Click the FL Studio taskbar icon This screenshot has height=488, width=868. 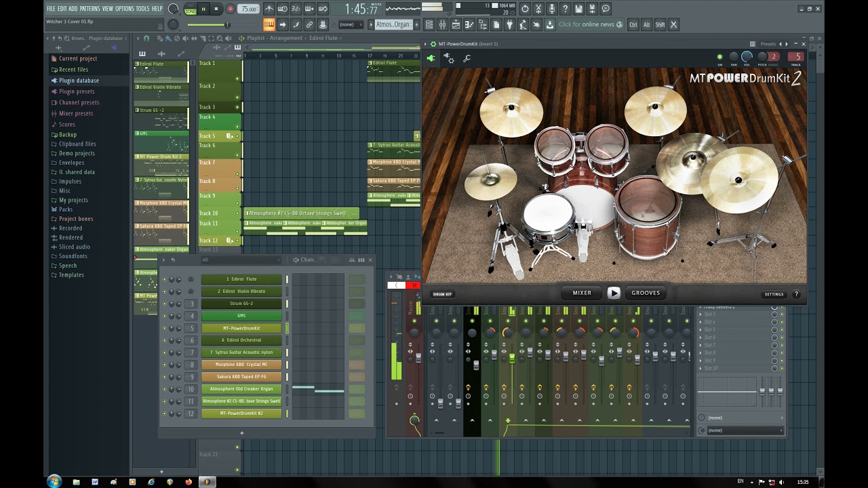click(207, 482)
